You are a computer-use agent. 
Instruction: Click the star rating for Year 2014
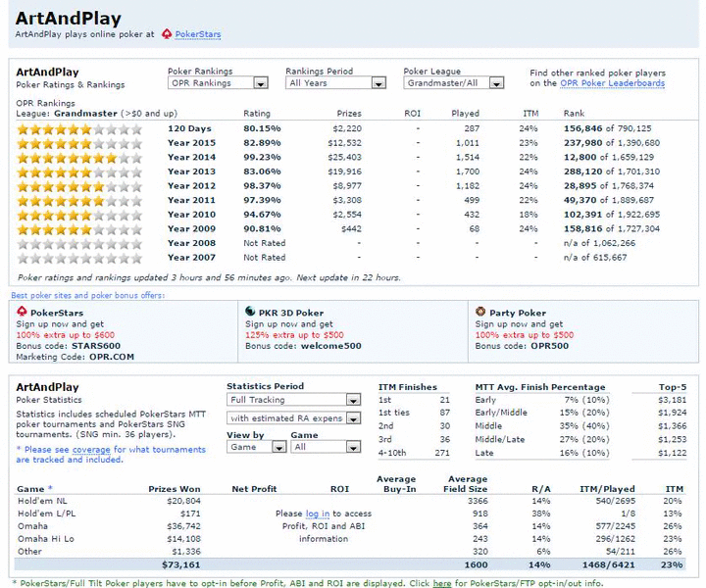[79, 159]
